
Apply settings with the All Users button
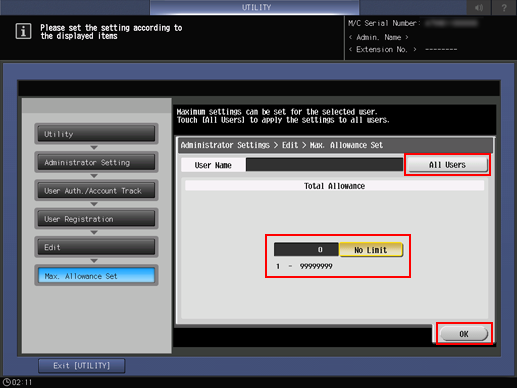(447, 165)
